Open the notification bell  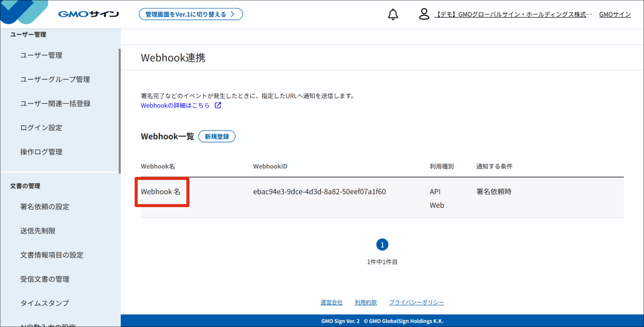393,14
